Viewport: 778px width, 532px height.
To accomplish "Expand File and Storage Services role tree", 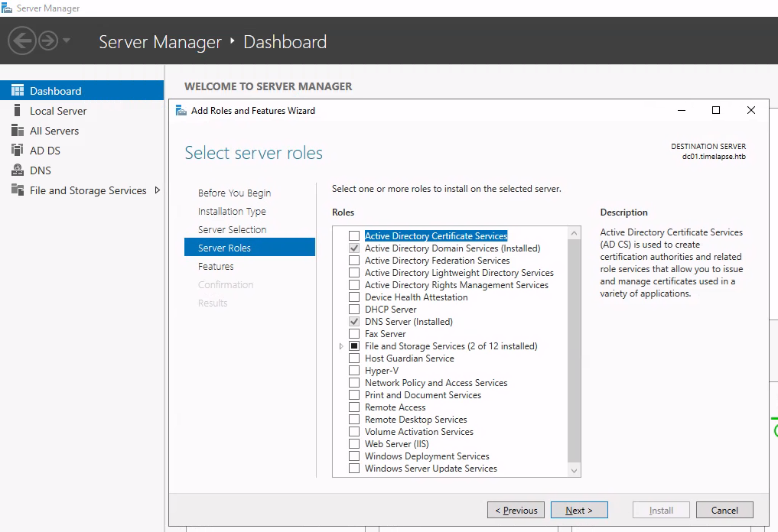I will pyautogui.click(x=341, y=346).
